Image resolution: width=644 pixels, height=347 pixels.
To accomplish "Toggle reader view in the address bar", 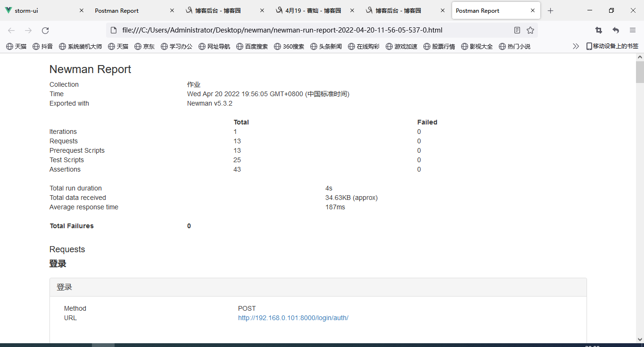I will pyautogui.click(x=517, y=30).
